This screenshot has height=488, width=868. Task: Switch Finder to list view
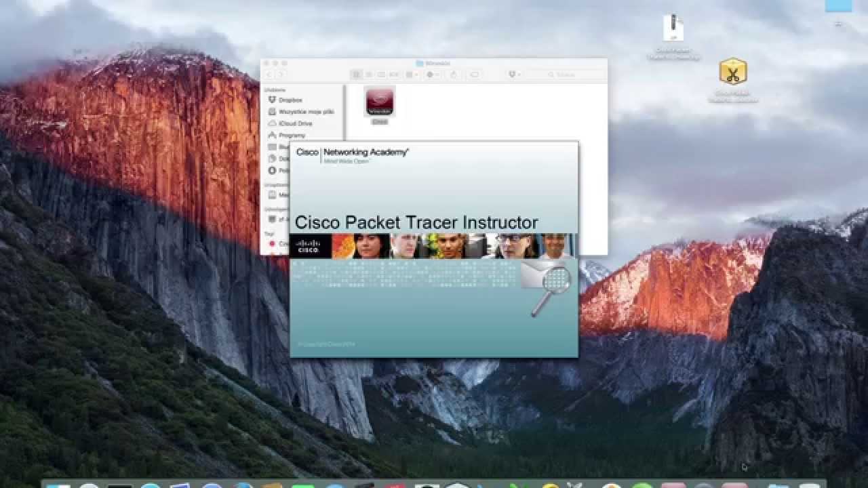[369, 75]
